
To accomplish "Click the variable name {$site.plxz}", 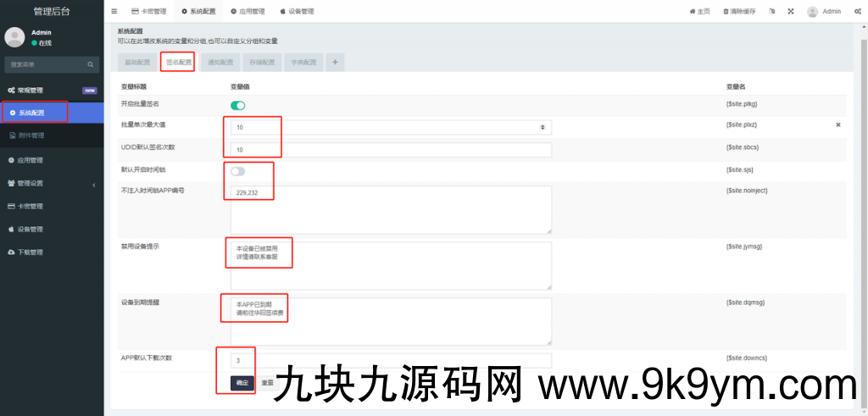I will (741, 125).
